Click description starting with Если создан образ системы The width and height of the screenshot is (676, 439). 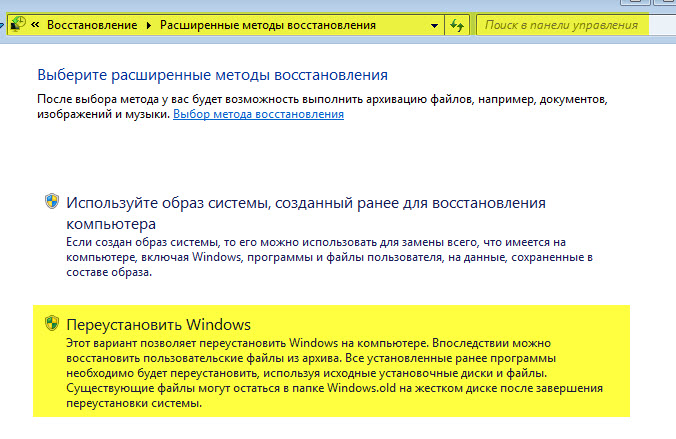pos(329,257)
